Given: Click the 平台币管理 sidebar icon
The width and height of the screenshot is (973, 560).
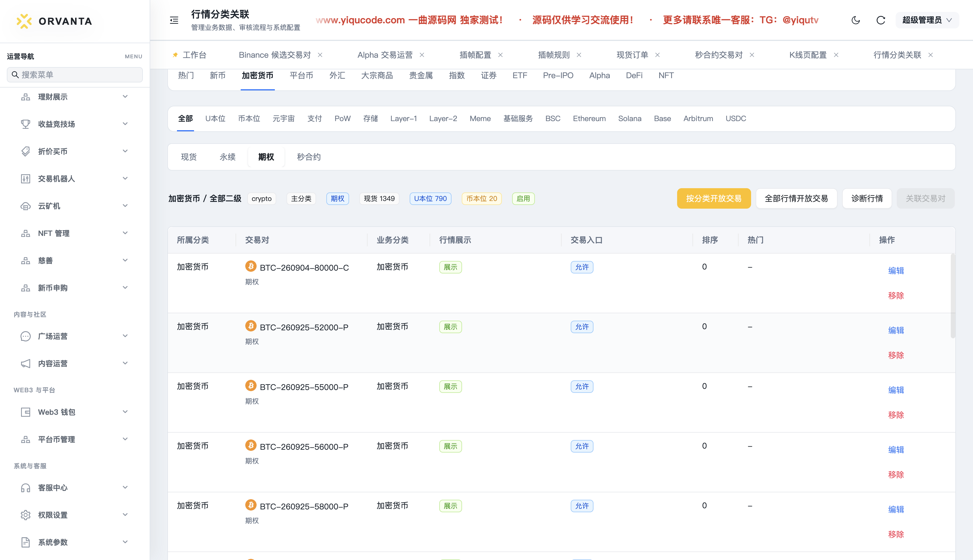Looking at the screenshot, I should pyautogui.click(x=25, y=440).
